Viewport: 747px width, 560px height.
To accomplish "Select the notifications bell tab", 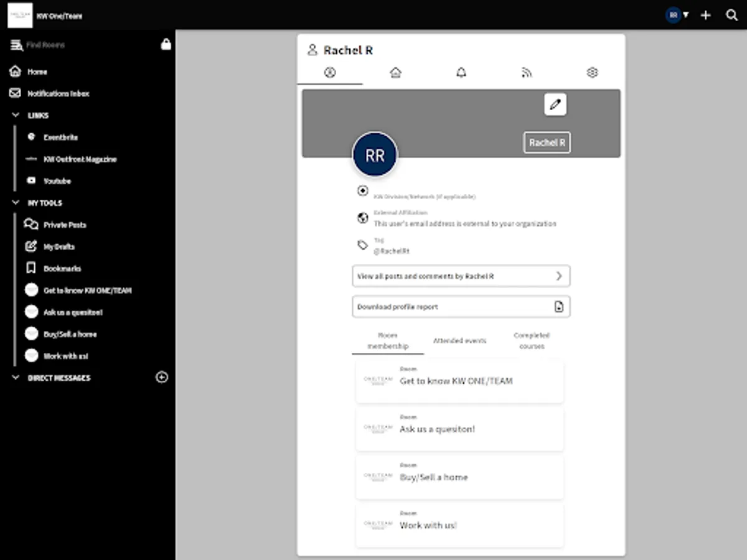I will 461,72.
